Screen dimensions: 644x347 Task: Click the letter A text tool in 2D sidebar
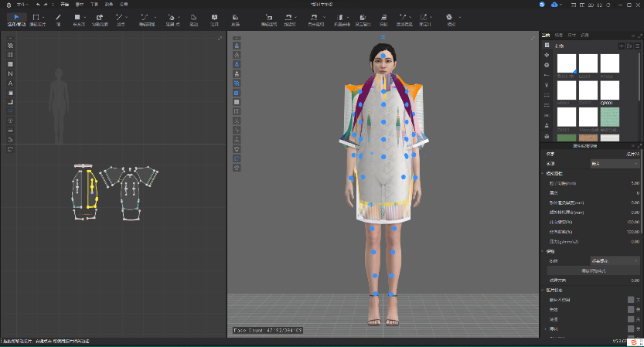point(10,83)
